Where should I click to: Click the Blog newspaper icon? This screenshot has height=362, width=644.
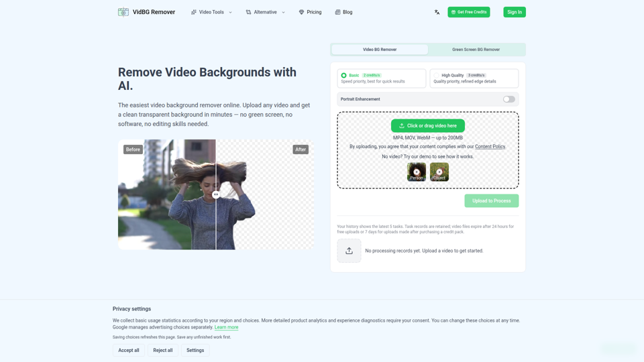tap(337, 12)
